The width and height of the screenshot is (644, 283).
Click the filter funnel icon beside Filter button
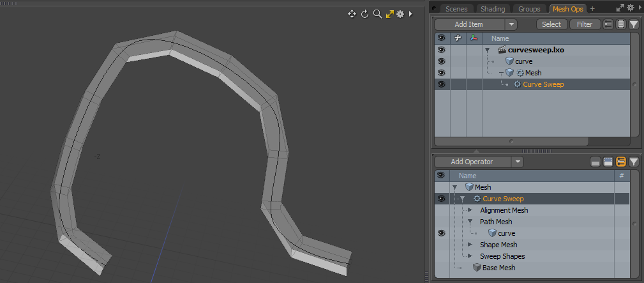[633, 24]
